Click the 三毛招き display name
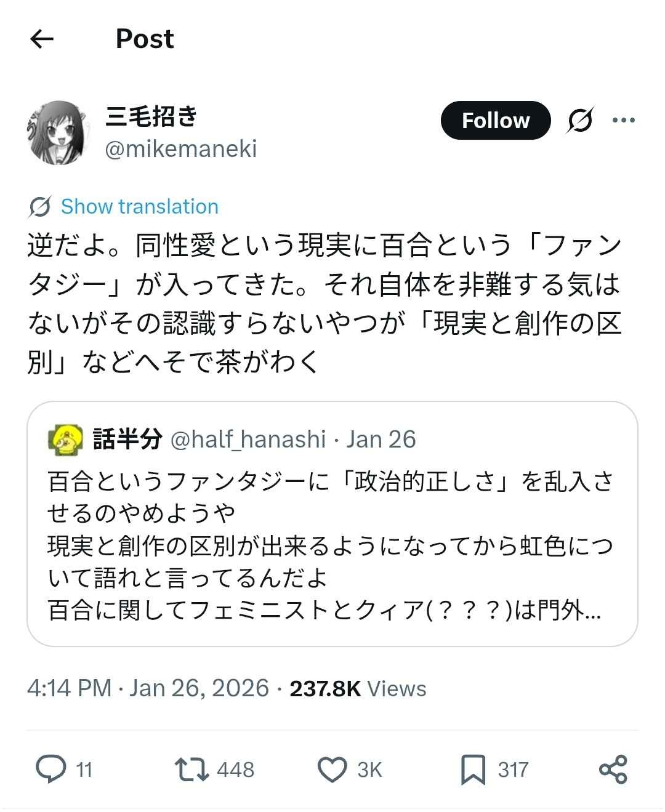Screen dimensions: 665x812 pos(151,116)
